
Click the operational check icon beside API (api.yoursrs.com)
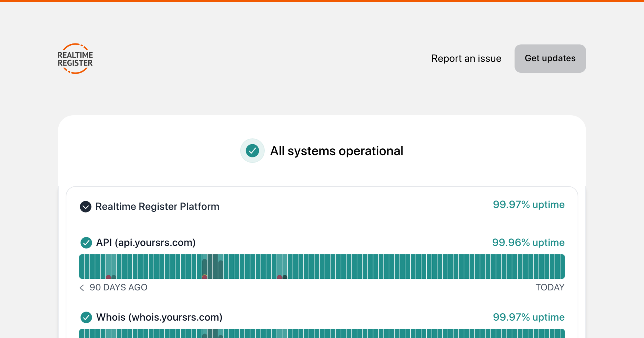[86, 243]
